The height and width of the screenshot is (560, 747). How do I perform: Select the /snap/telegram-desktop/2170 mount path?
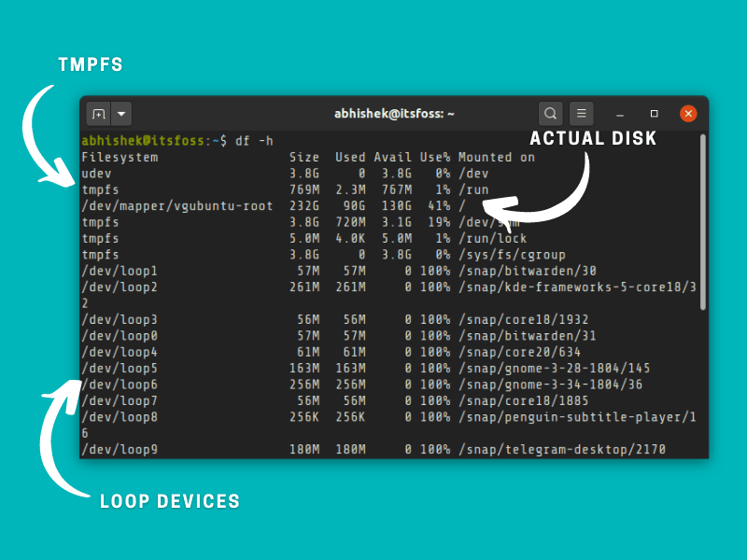[x=561, y=450]
